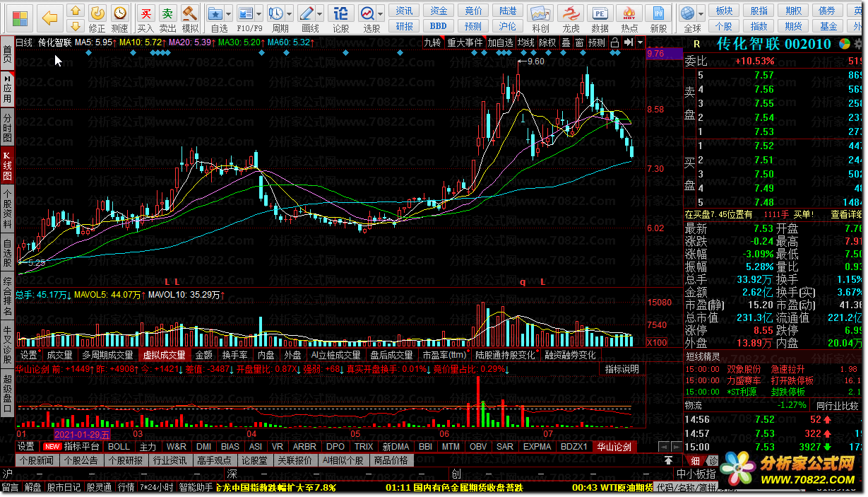
Task: Open the 选股 stock picker icon
Action: [x=367, y=13]
